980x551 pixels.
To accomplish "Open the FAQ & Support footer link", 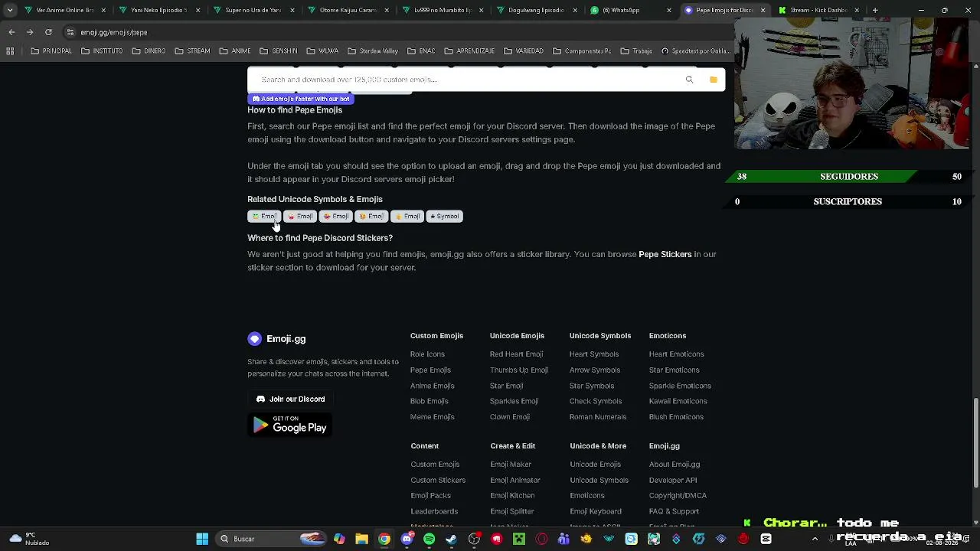I will [674, 511].
